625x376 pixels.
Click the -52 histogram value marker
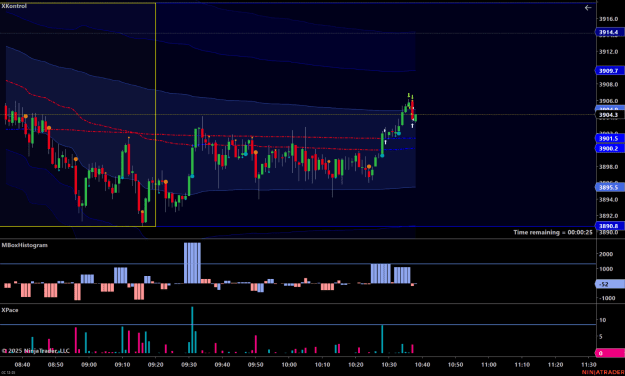point(610,284)
